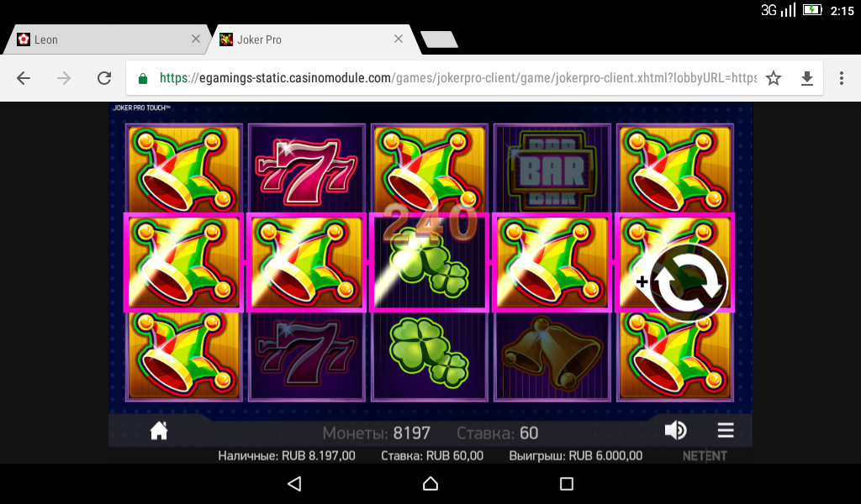Image resolution: width=861 pixels, height=504 pixels.
Task: Tap the red 777 symbol in top row
Action: coord(306,168)
